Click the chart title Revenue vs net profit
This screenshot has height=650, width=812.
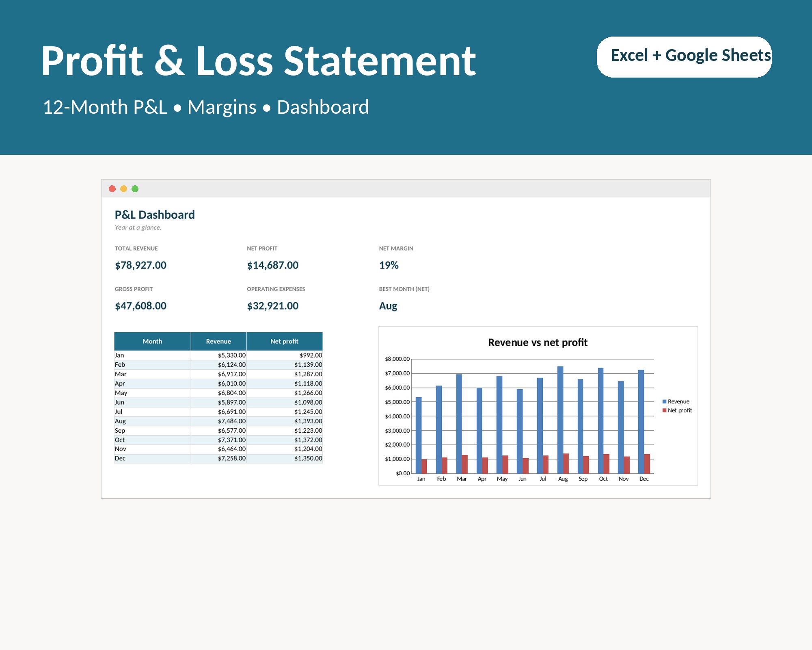pos(538,342)
